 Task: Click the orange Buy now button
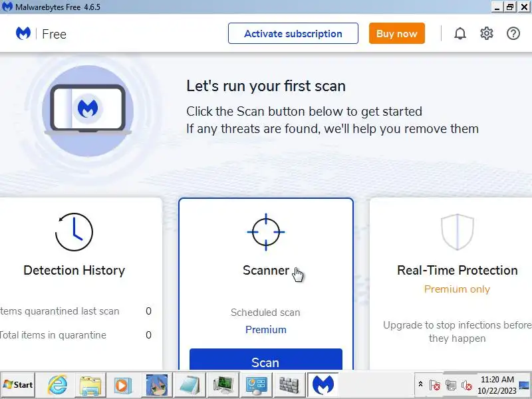(x=396, y=33)
